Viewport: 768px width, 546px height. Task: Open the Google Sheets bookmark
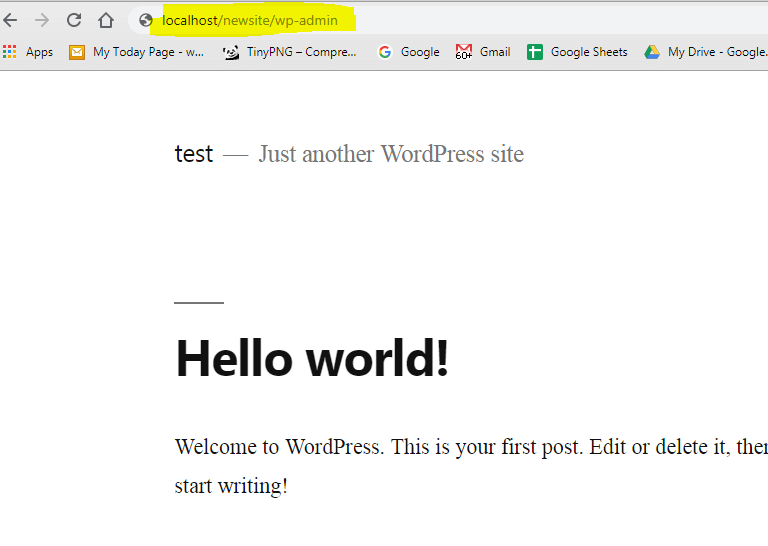tap(589, 52)
